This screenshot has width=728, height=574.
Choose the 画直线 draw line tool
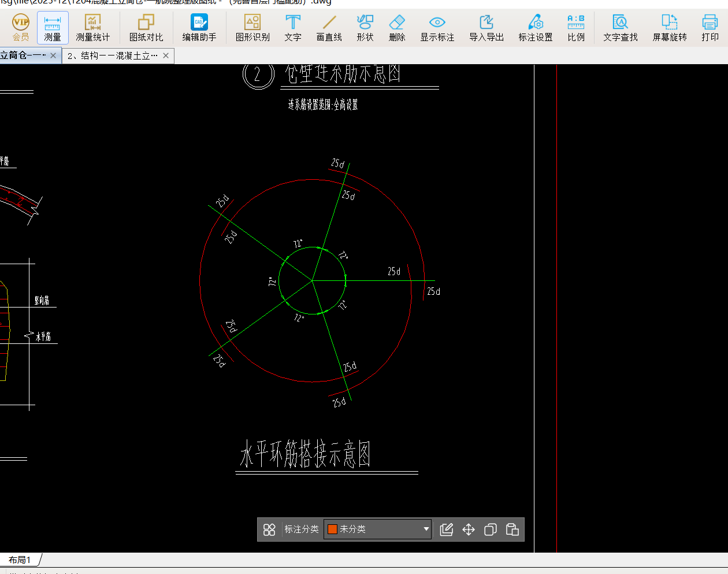click(x=329, y=28)
